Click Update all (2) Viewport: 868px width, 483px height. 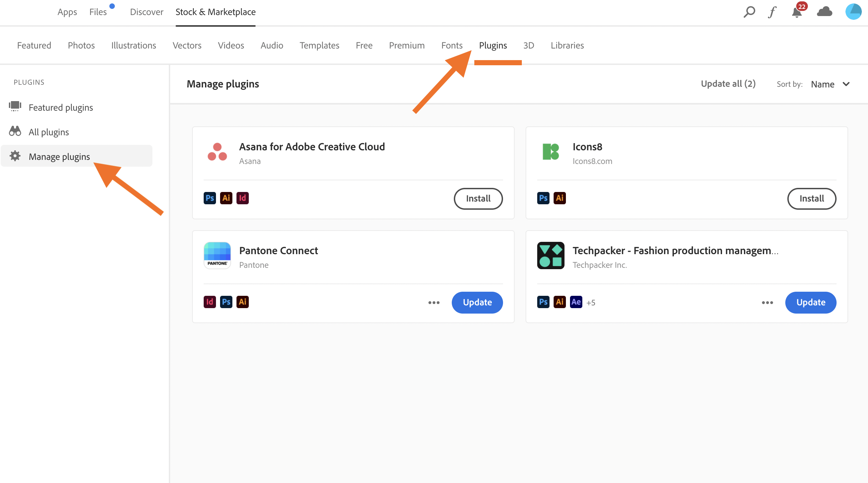[x=728, y=84]
